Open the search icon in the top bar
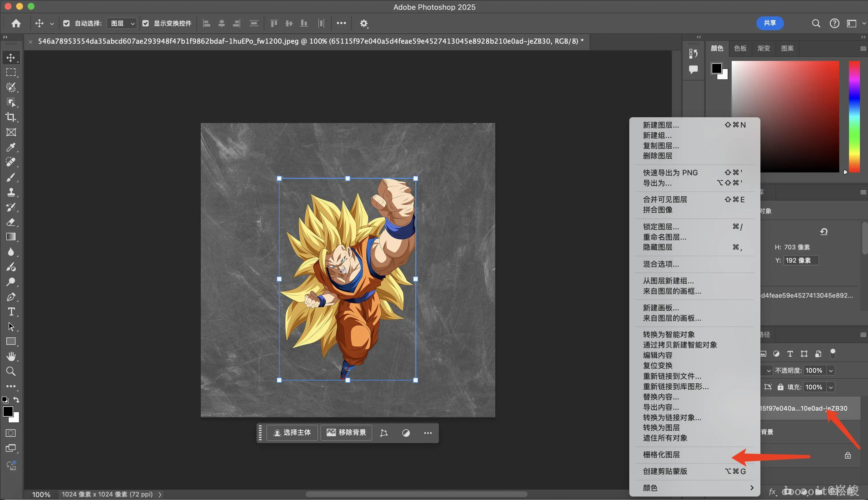Screen dimensions: 868x500 coord(816,23)
